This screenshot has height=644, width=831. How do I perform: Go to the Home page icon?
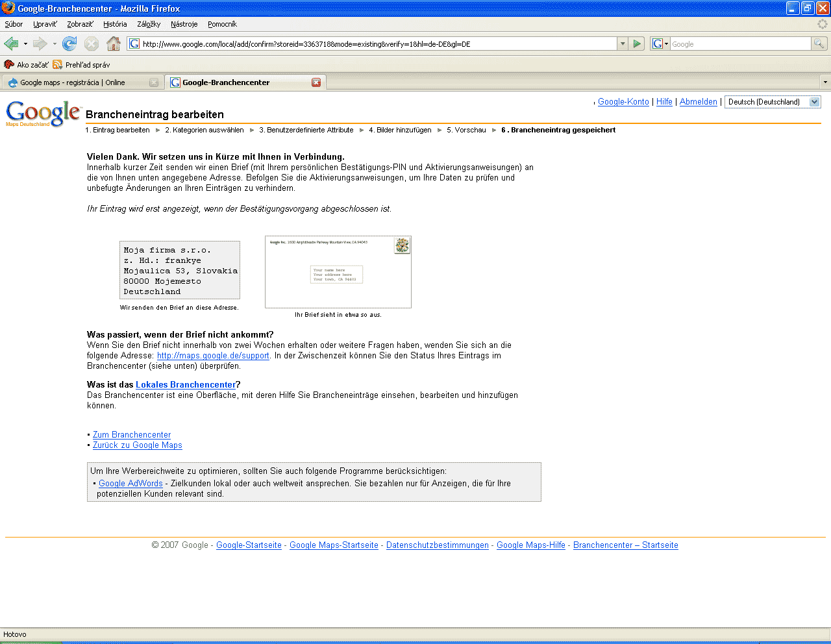tap(113, 43)
